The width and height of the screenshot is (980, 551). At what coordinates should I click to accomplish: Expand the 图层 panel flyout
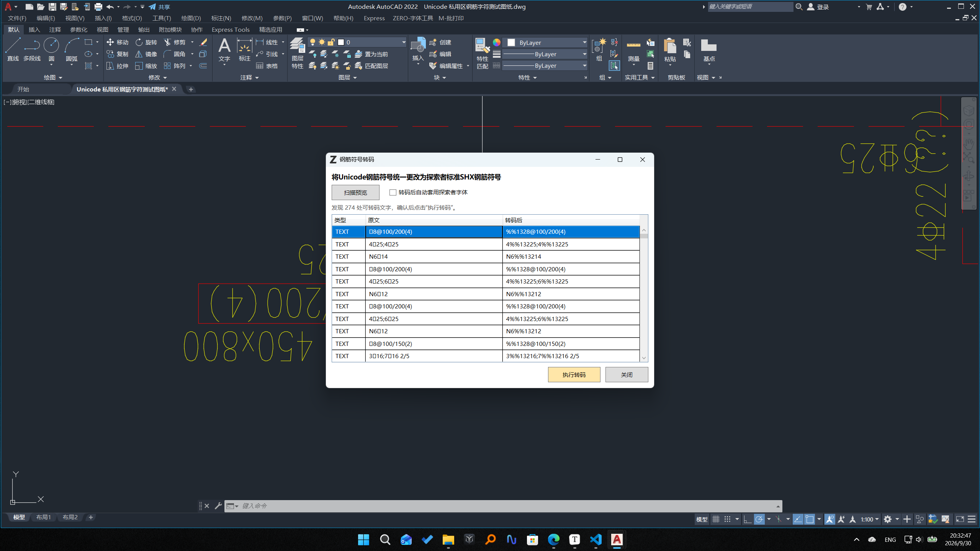(x=347, y=77)
